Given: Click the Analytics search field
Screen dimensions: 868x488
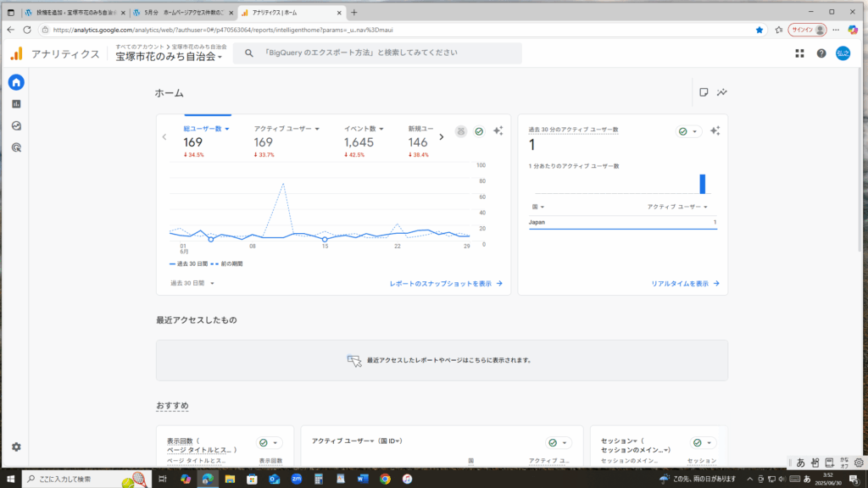Looking at the screenshot, I should click(377, 53).
